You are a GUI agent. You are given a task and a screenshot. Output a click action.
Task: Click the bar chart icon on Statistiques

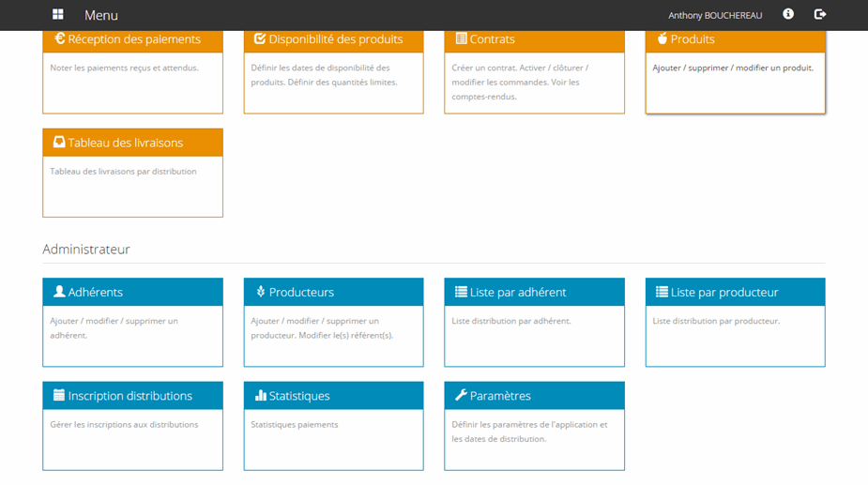coord(261,396)
